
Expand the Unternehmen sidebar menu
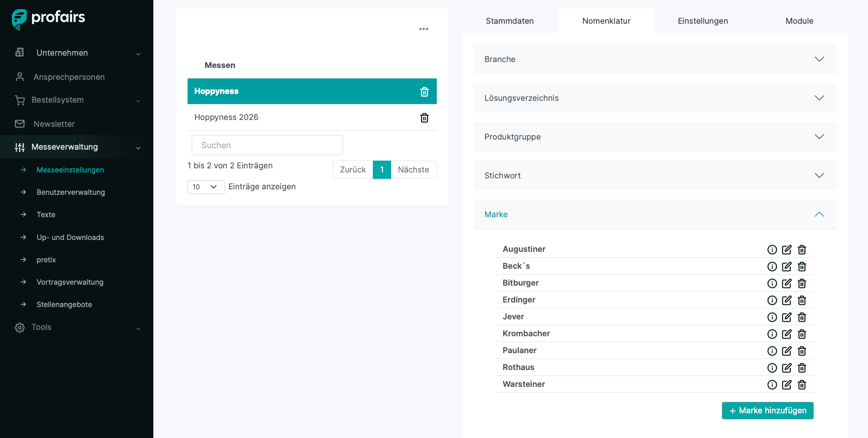pos(77,53)
